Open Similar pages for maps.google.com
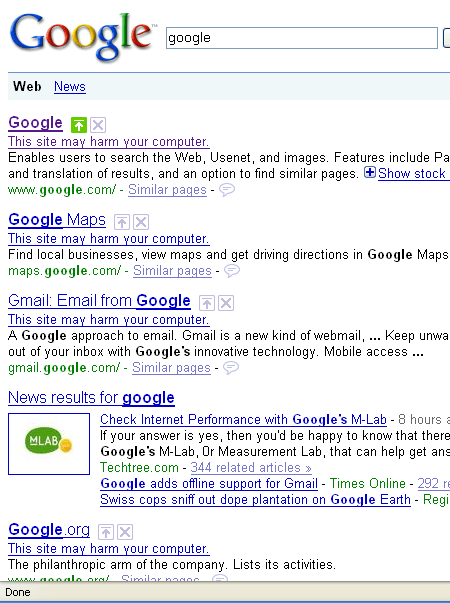This screenshot has width=450, height=603. (172, 271)
